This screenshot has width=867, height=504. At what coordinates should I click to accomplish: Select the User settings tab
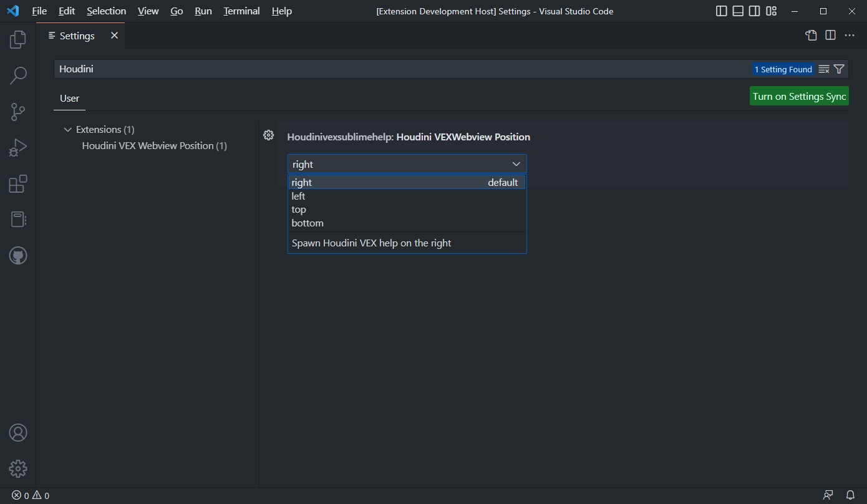pyautogui.click(x=69, y=98)
